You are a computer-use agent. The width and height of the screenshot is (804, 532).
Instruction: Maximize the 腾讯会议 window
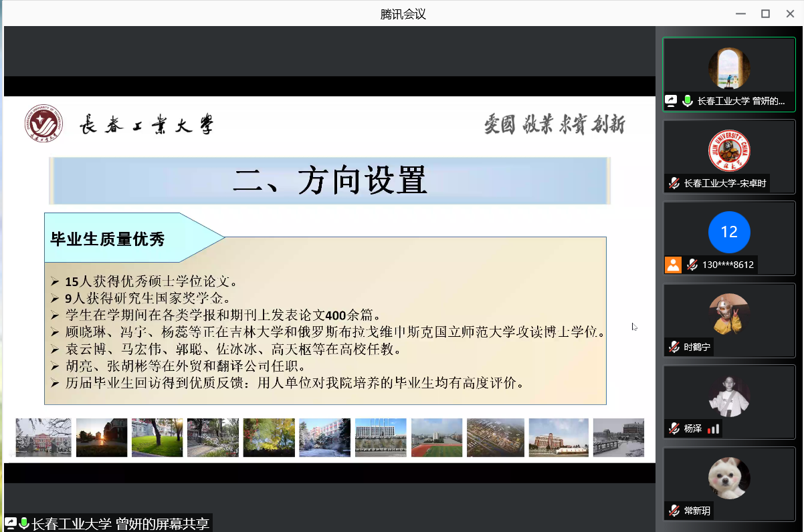click(x=765, y=13)
